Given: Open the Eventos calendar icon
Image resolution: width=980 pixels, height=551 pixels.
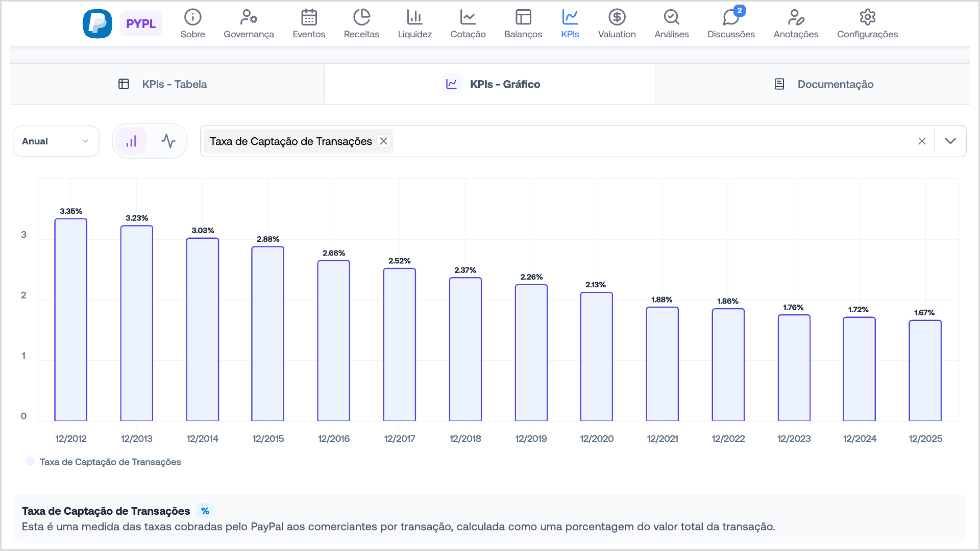Looking at the screenshot, I should click(309, 18).
